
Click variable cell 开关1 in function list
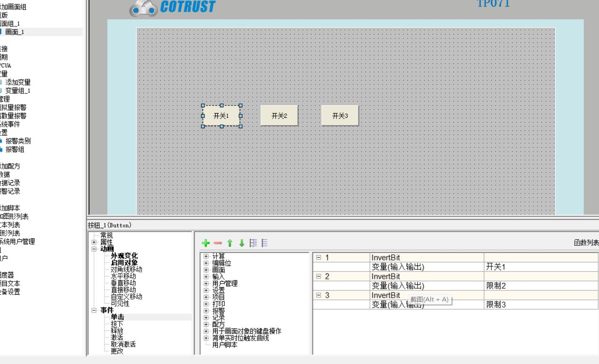(541, 267)
